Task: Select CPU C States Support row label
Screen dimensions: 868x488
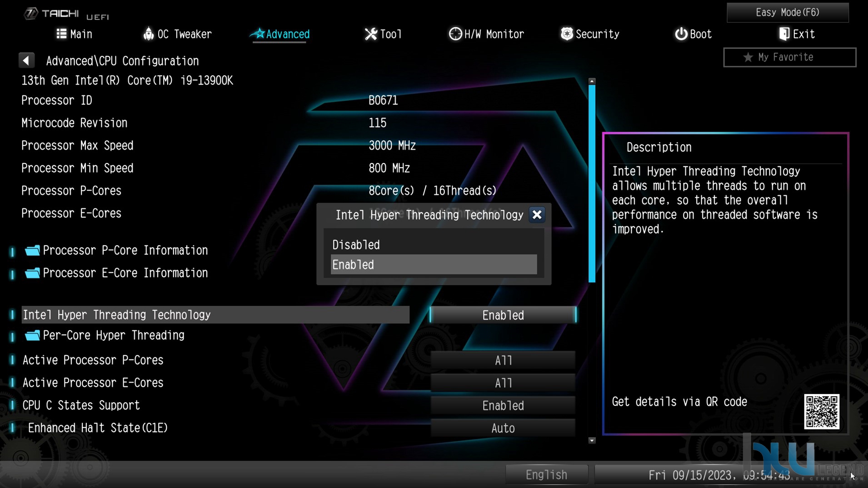Action: [x=81, y=405]
